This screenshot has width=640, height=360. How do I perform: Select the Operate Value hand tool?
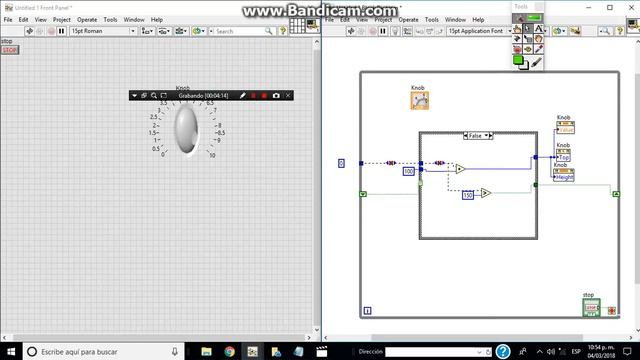click(517, 29)
